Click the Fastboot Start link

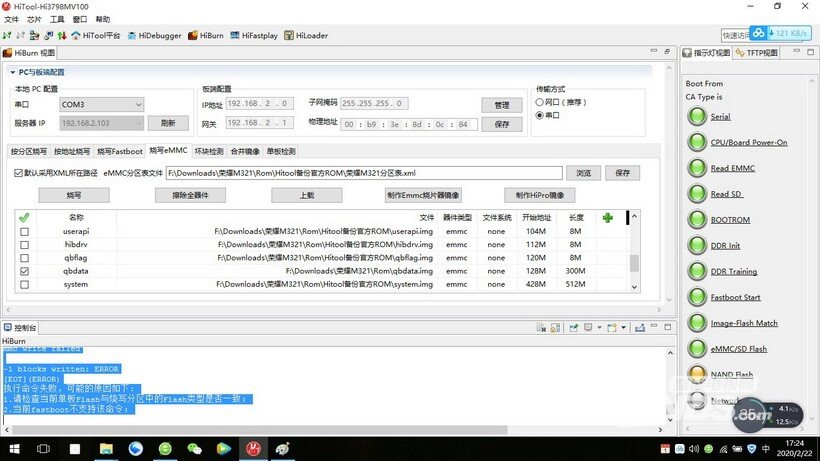click(x=735, y=297)
